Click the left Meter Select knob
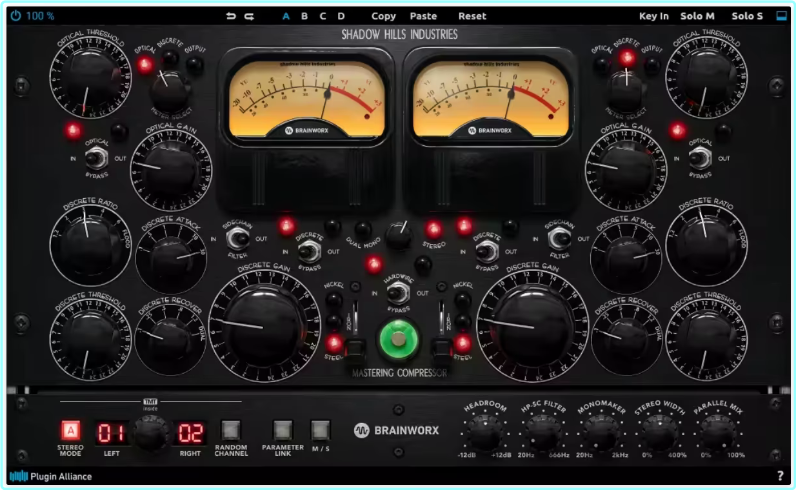 171,91
